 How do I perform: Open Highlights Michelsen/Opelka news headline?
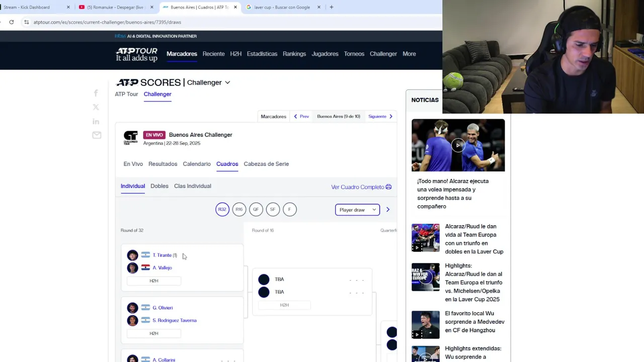[473, 282]
